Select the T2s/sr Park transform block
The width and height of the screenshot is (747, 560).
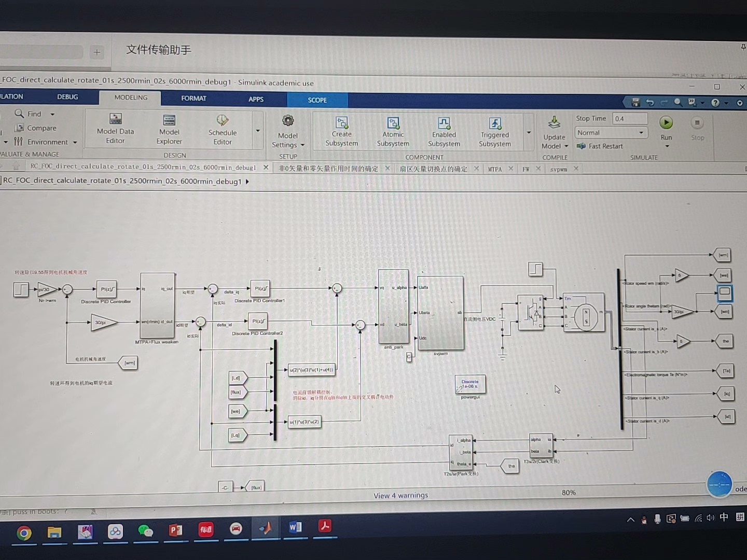(461, 452)
